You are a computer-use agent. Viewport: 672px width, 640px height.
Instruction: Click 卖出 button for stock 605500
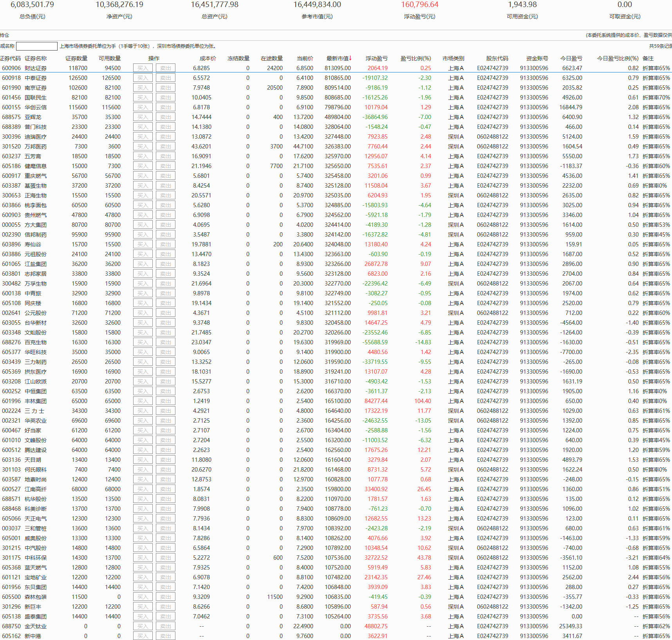click(166, 597)
